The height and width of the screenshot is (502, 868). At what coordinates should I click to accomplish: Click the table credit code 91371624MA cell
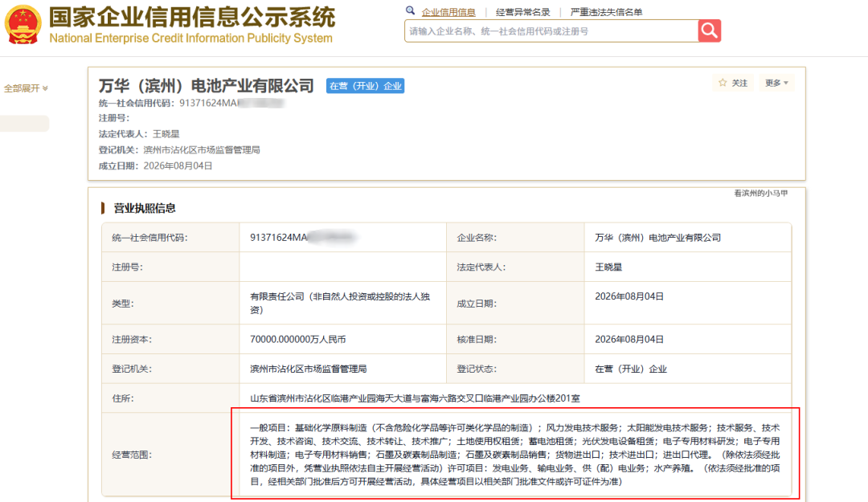342,238
